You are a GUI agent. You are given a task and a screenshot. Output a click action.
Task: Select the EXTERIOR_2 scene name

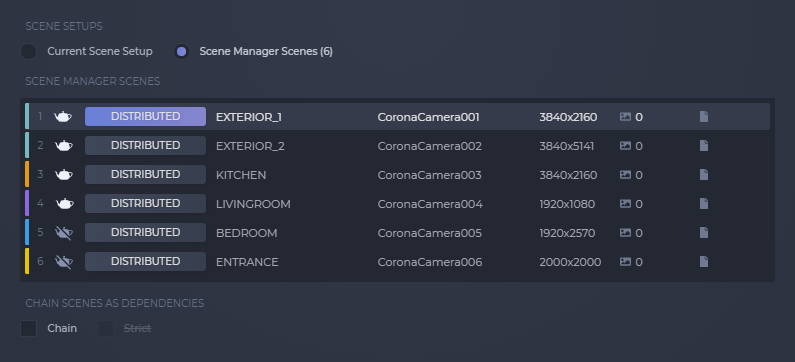(x=250, y=146)
